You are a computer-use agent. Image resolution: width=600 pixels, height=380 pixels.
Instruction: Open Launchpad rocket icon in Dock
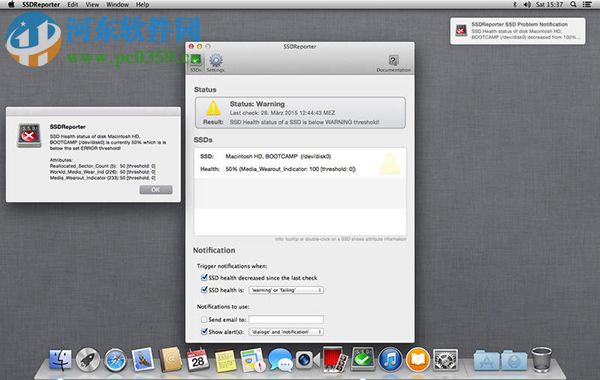coord(88,360)
